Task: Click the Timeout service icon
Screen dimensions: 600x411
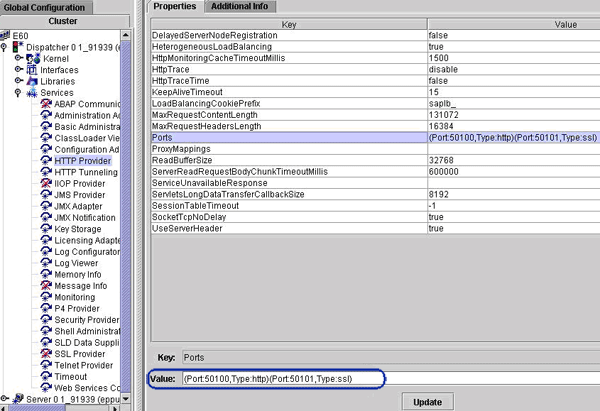Action: pyautogui.click(x=46, y=376)
